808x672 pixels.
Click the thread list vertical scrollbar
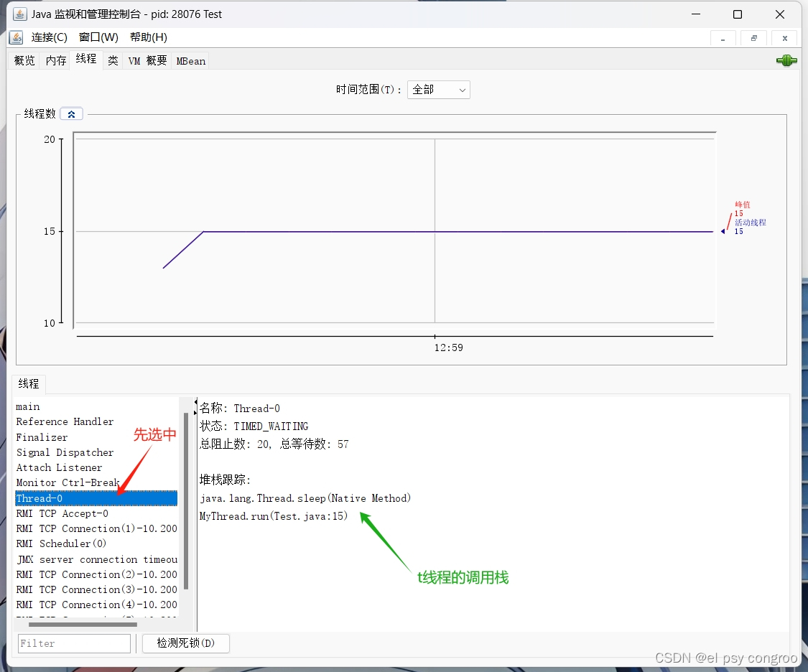pyautogui.click(x=186, y=500)
